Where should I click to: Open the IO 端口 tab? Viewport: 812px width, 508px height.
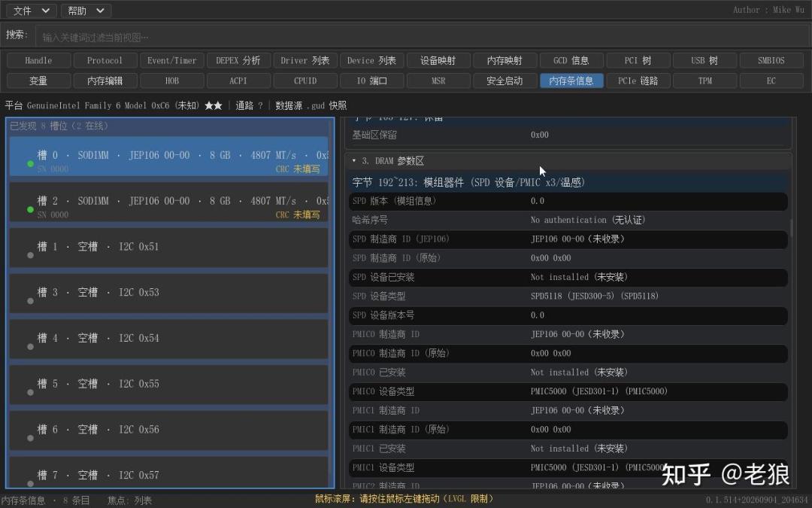pyautogui.click(x=372, y=81)
